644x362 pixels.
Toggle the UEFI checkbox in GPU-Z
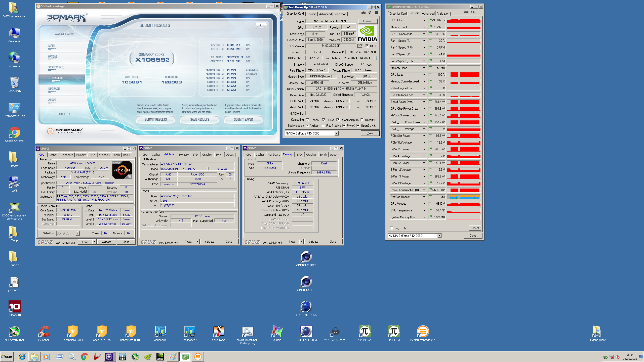[367, 46]
